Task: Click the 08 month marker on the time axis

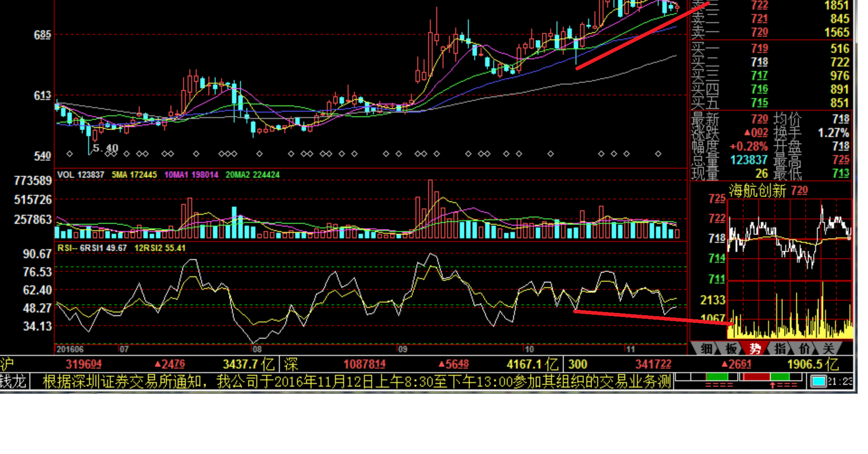Action: (x=257, y=349)
